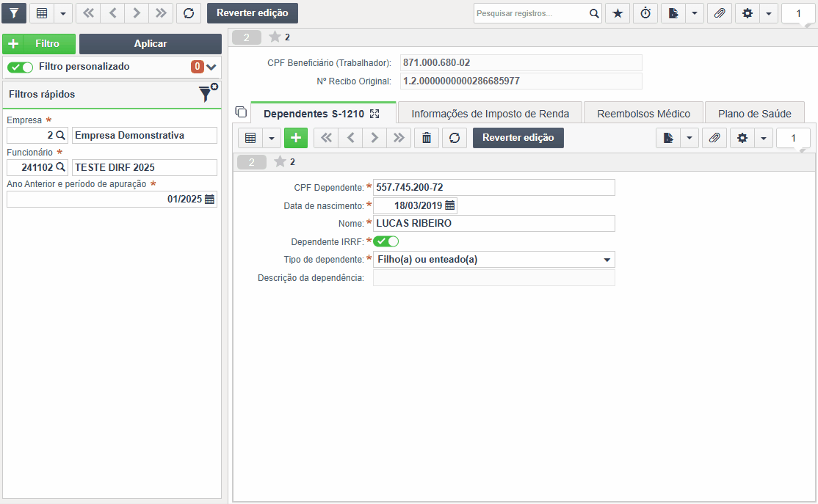Switch to Reembolsos Médico tab

click(x=643, y=114)
